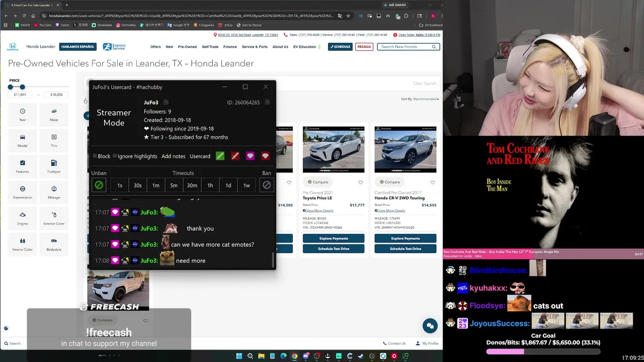This screenshot has width=644, height=362.
Task: Click Schedule Test Drive for the Honda CR-V
Action: click(x=406, y=248)
